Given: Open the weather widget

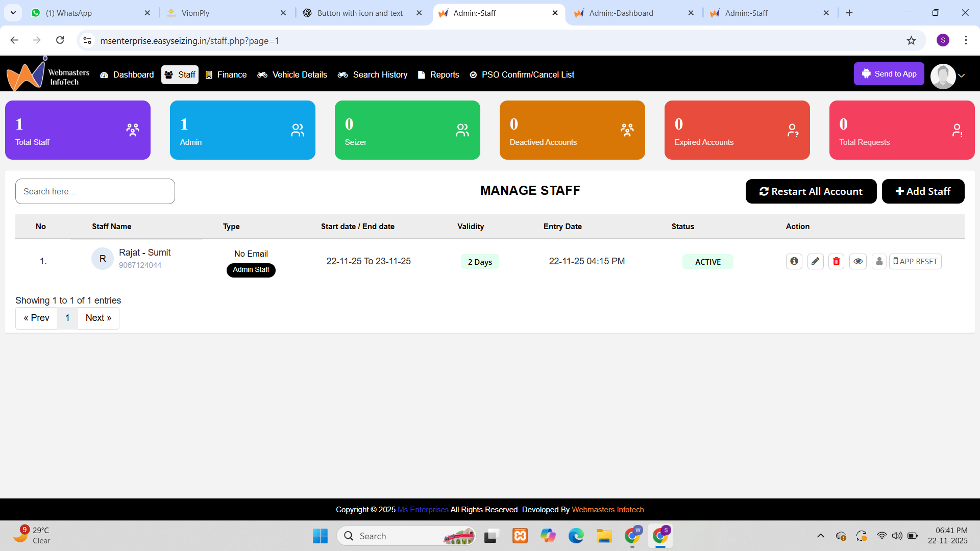Looking at the screenshot, I should pos(32,536).
